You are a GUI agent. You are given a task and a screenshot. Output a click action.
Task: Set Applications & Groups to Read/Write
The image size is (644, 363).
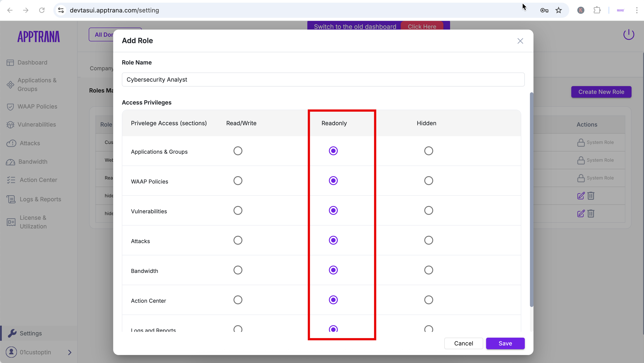238,151
